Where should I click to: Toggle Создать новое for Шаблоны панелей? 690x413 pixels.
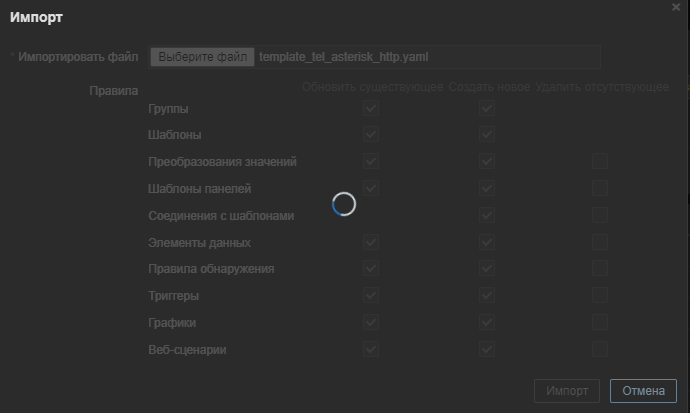pos(487,188)
